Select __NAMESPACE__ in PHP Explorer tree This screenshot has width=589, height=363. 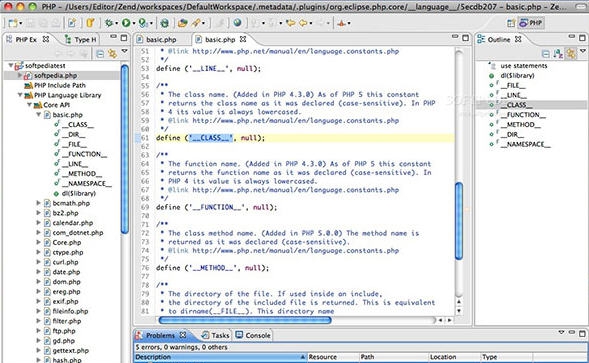coord(86,183)
